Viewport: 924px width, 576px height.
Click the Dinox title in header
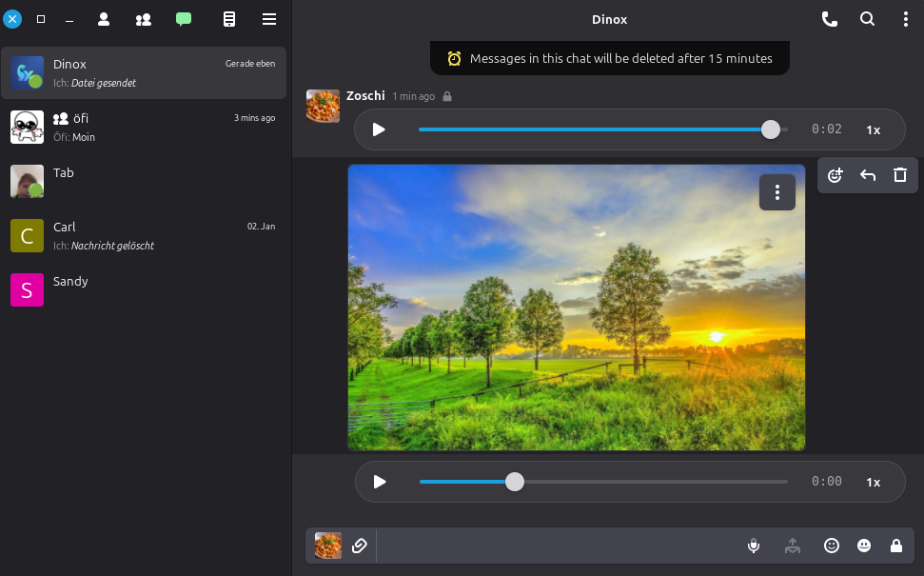[x=609, y=19]
